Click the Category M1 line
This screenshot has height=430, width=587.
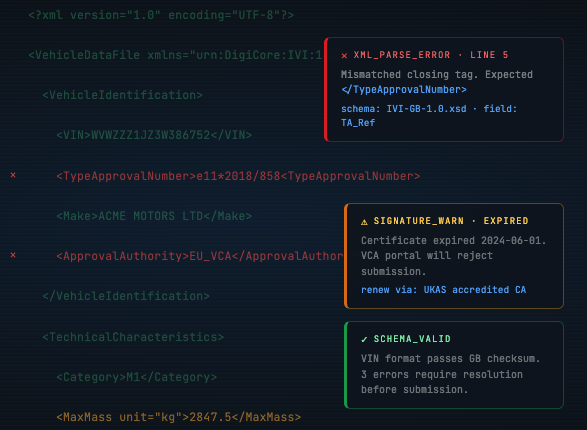tap(137, 377)
